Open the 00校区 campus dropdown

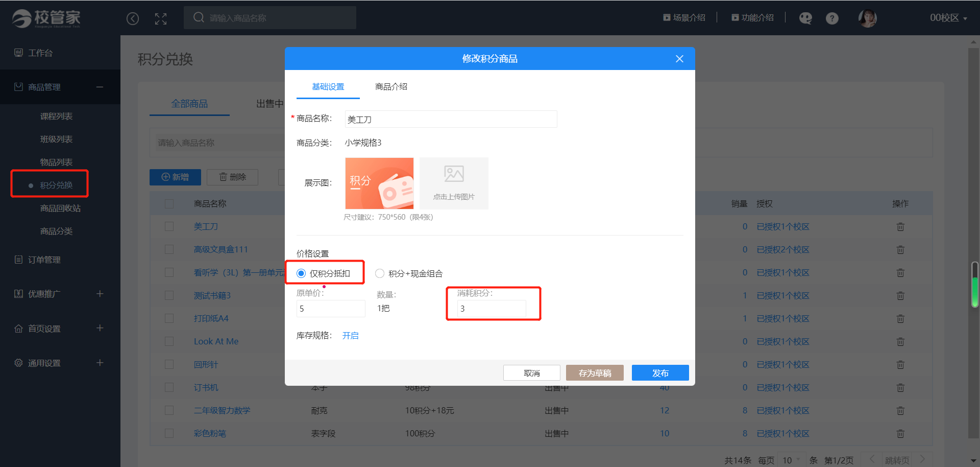click(948, 18)
